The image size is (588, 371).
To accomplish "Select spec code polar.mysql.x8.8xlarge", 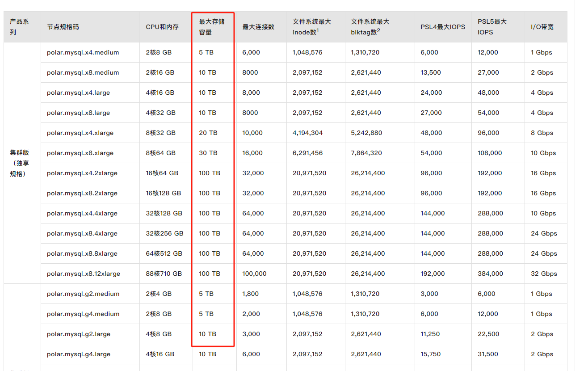I will [82, 253].
